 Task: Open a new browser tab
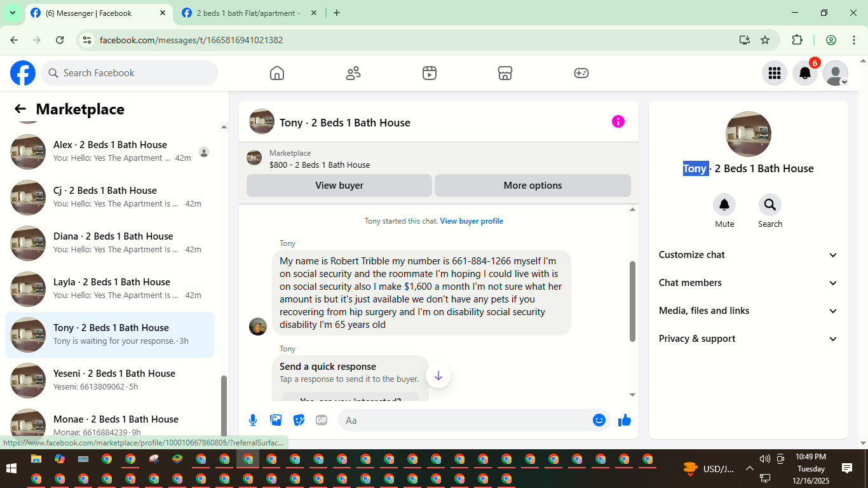point(337,13)
